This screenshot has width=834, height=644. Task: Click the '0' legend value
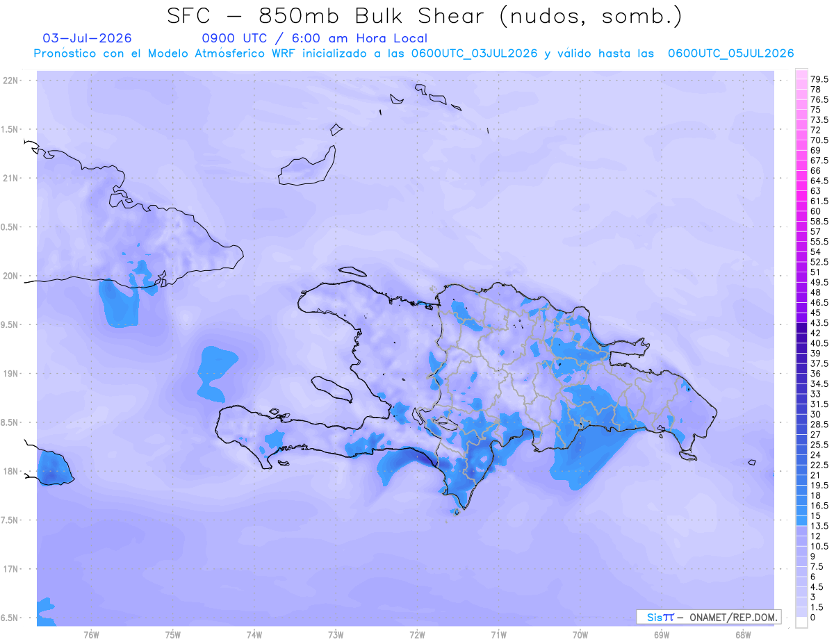point(813,618)
